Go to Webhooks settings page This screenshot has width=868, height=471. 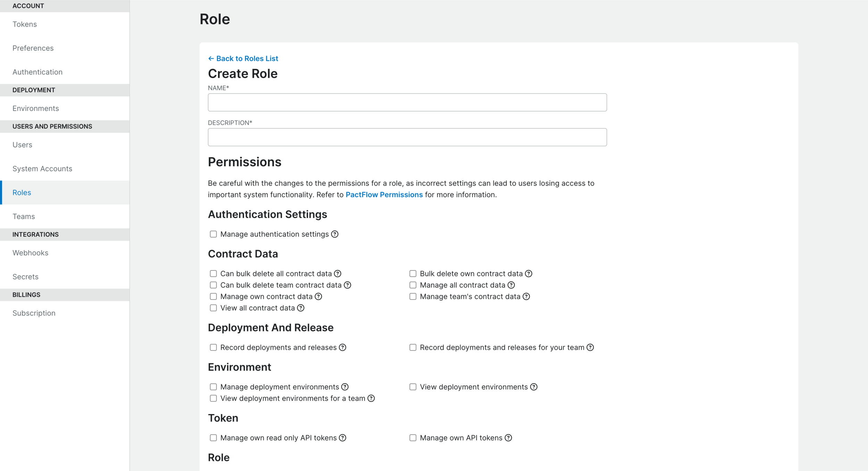pos(30,253)
